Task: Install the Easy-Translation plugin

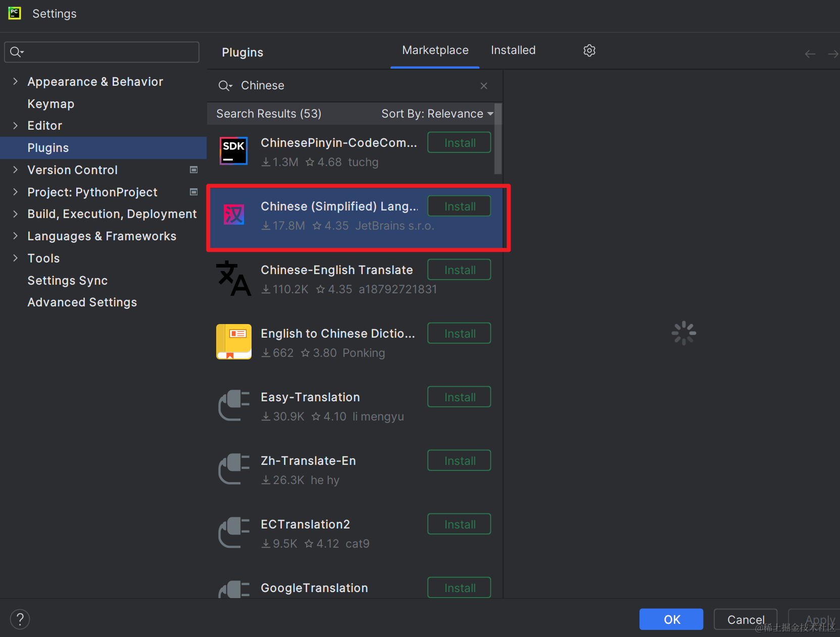Action: click(459, 397)
